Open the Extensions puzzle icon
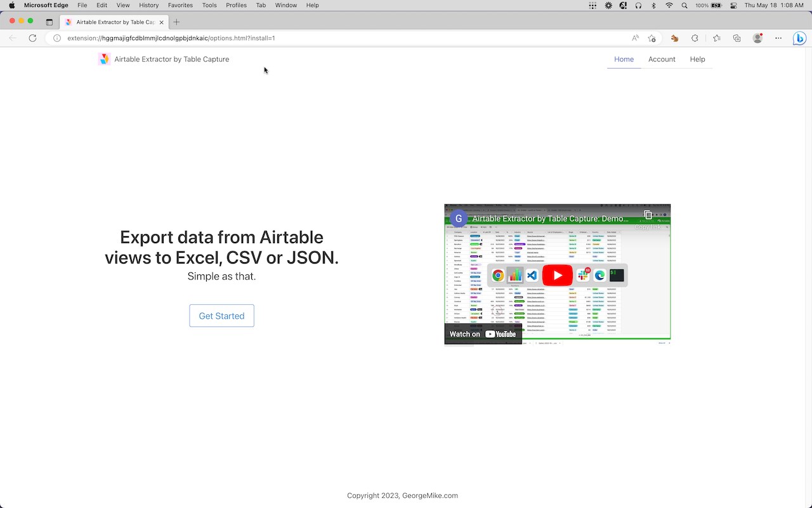This screenshot has height=508, width=812. coord(695,38)
